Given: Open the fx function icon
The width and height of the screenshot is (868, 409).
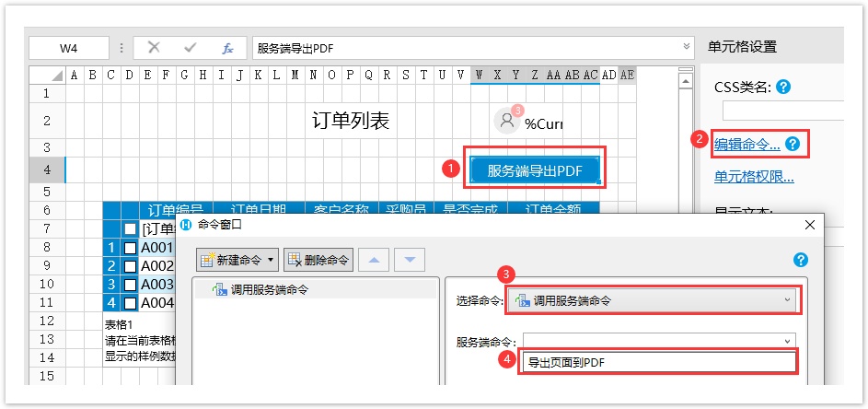Looking at the screenshot, I should coord(227,48).
